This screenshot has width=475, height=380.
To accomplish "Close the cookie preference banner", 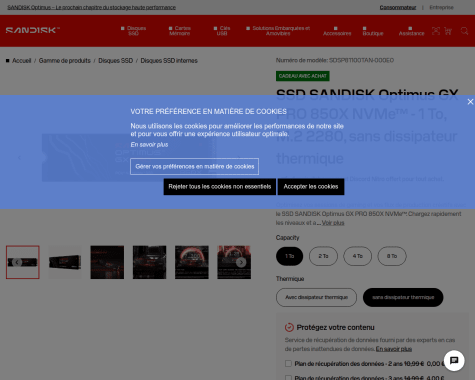I will click(x=470, y=102).
